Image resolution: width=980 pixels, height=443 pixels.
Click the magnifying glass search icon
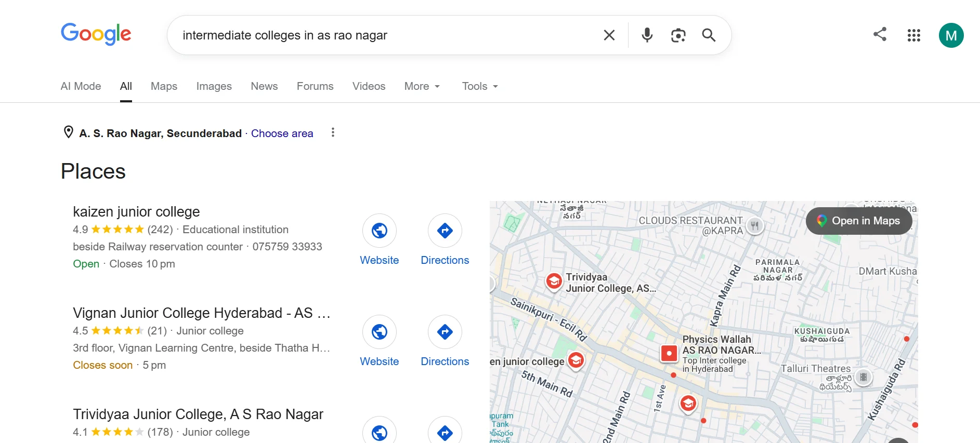click(709, 35)
